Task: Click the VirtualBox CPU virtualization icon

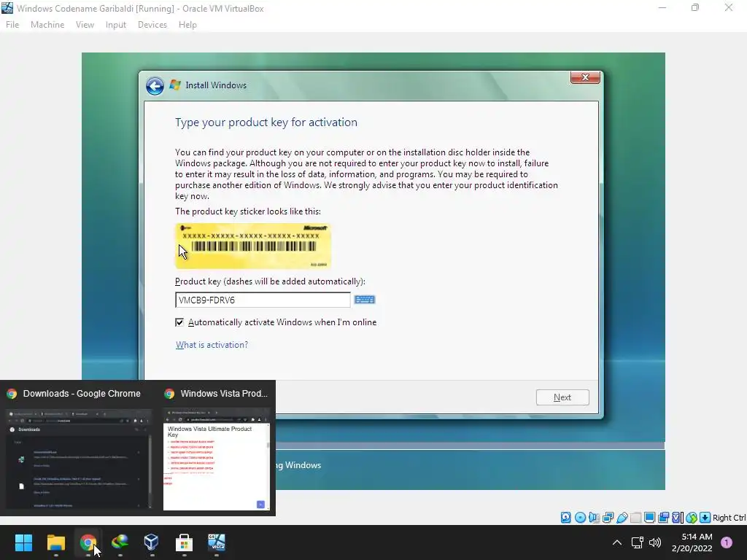Action: pyautogui.click(x=678, y=517)
